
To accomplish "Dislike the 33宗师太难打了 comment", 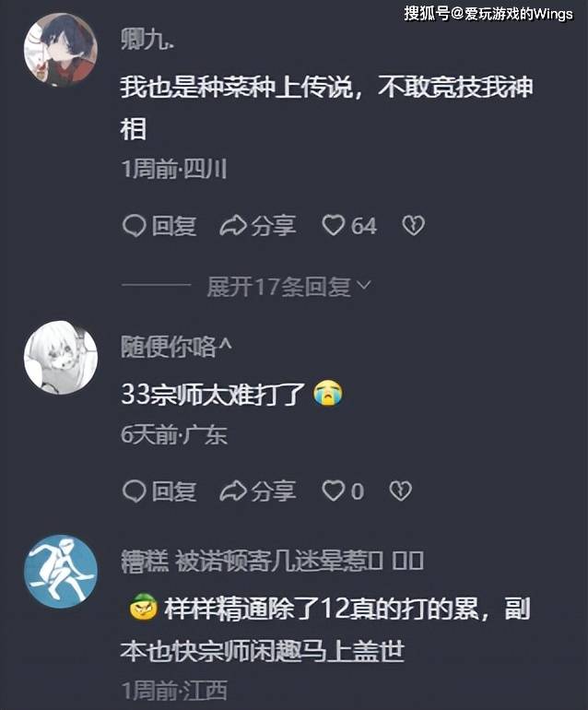I will tap(401, 491).
